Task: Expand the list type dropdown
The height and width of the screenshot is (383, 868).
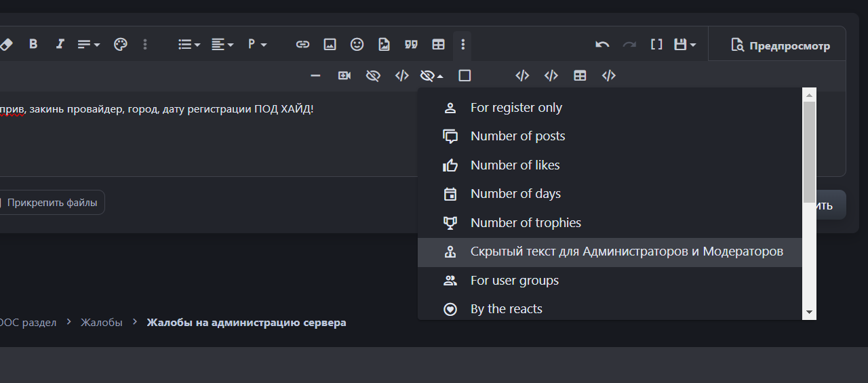Action: pyautogui.click(x=189, y=45)
